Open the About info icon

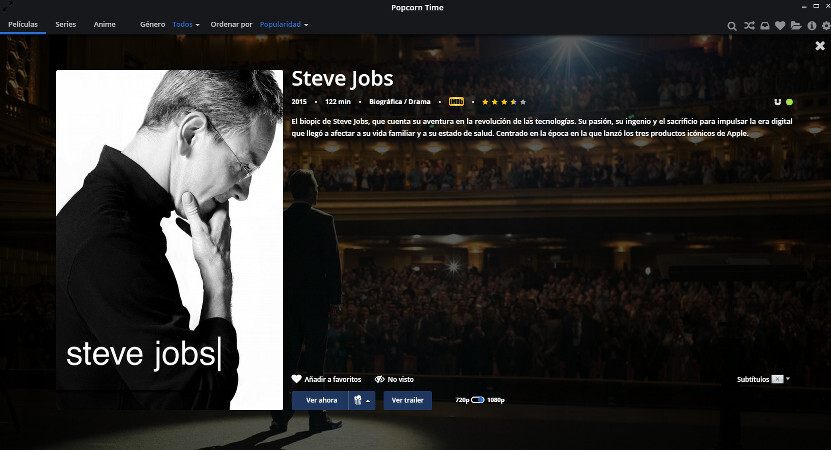coord(811,25)
